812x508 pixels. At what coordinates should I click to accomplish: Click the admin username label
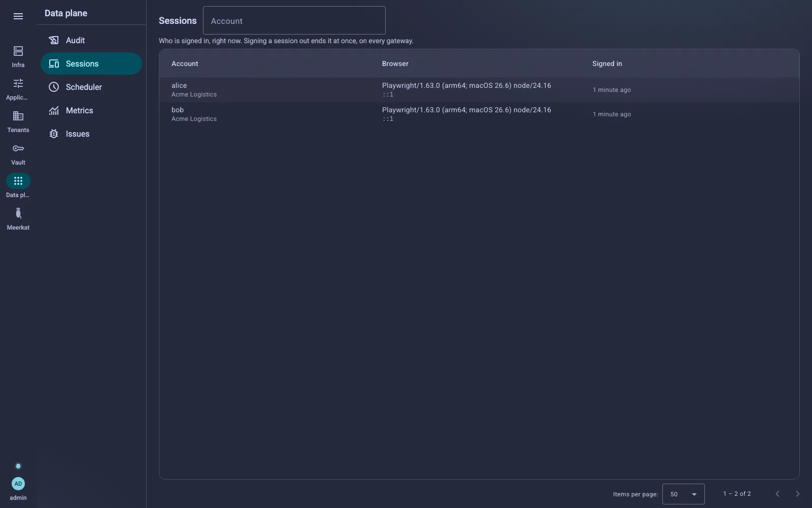point(18,498)
